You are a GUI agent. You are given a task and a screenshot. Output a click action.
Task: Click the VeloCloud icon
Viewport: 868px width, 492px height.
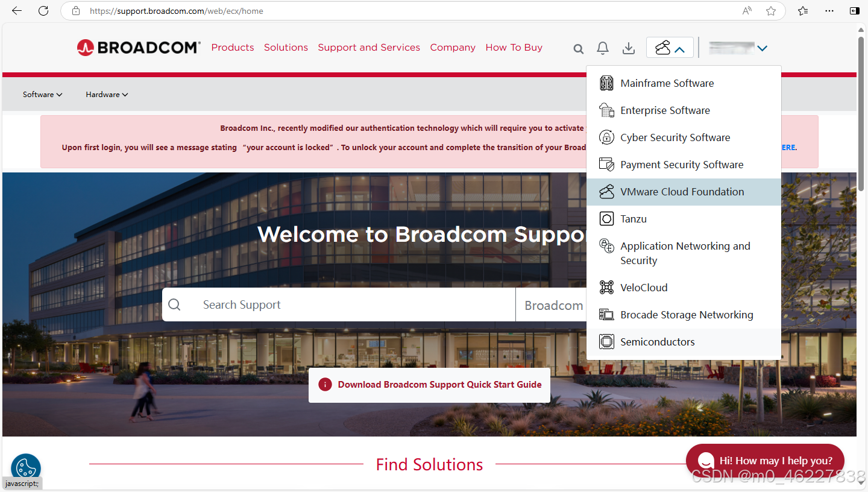coord(606,288)
